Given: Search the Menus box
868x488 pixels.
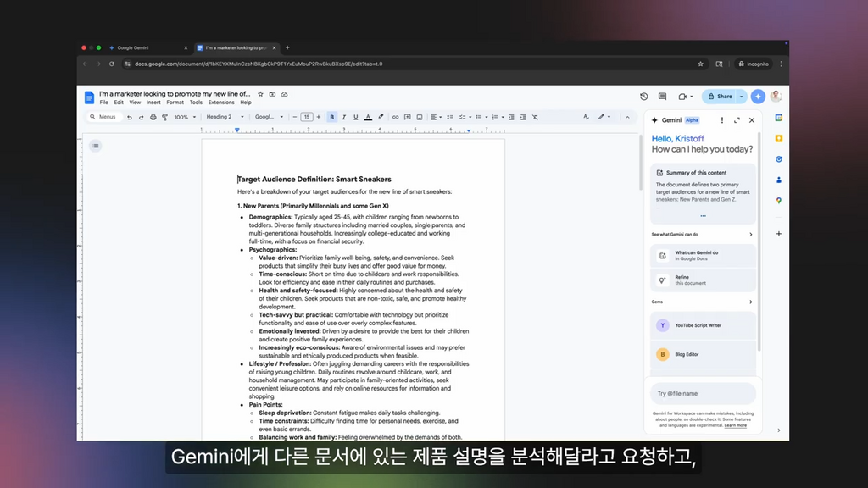Looking at the screenshot, I should [x=103, y=117].
